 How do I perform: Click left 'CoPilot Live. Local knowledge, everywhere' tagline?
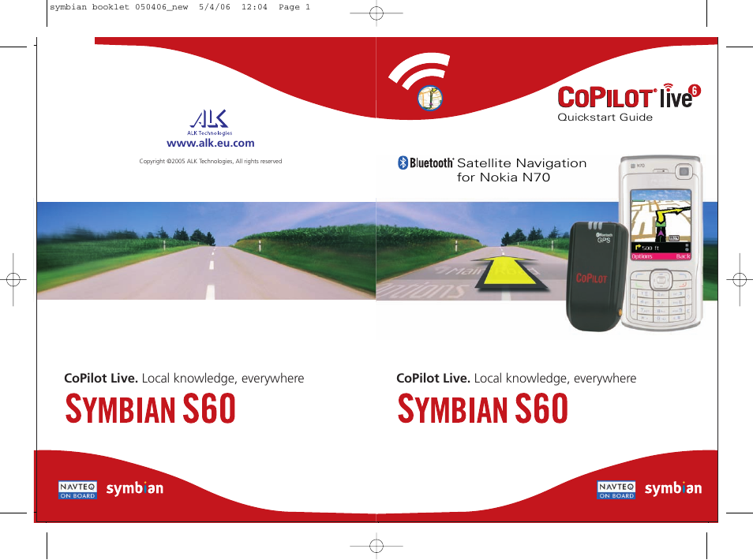point(184,378)
